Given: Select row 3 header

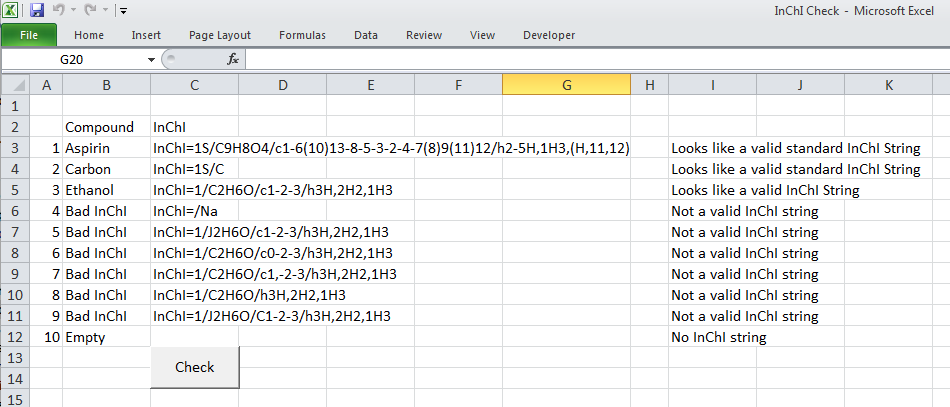Looking at the screenshot, I should [15, 148].
